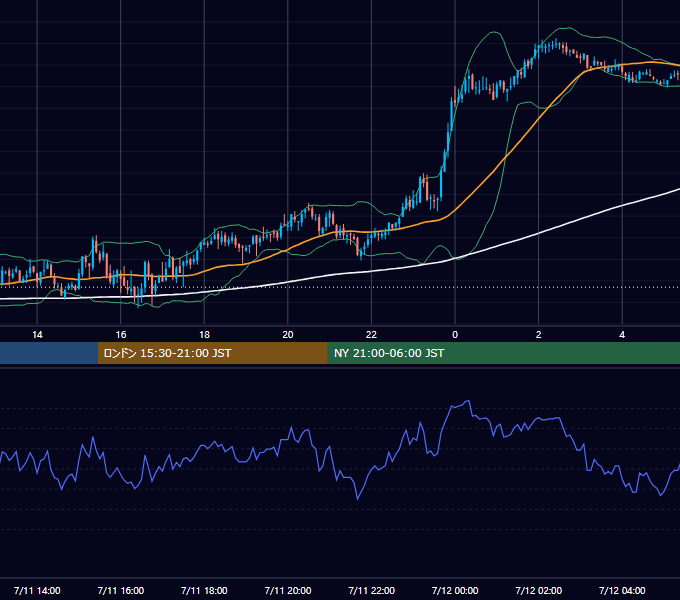Click hour label 14 on price chart axis
Screen dimensions: 680x600
pyautogui.click(x=37, y=334)
